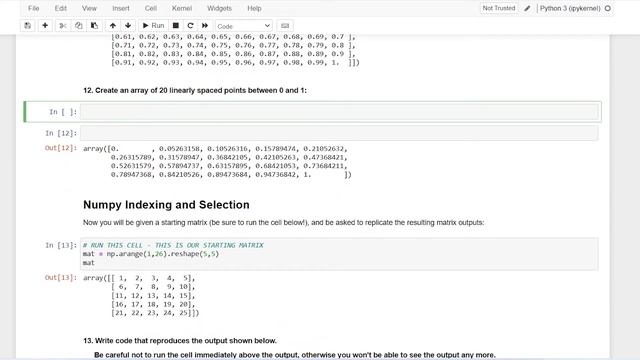
Task: Click inside the In [13] starting matrix cell
Action: point(339,254)
